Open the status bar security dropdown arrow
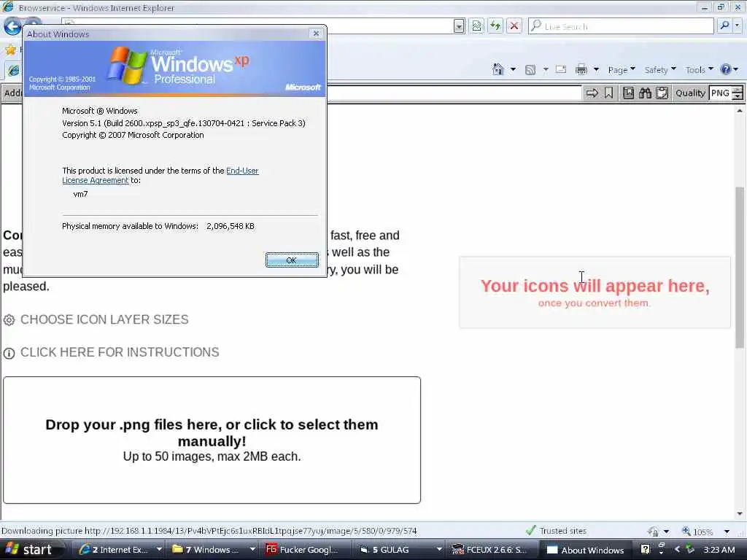Image resolution: width=747 pixels, height=560 pixels. point(666,531)
